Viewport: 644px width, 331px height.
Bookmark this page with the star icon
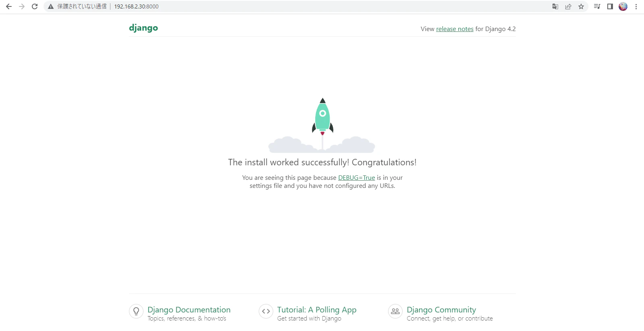click(x=581, y=6)
